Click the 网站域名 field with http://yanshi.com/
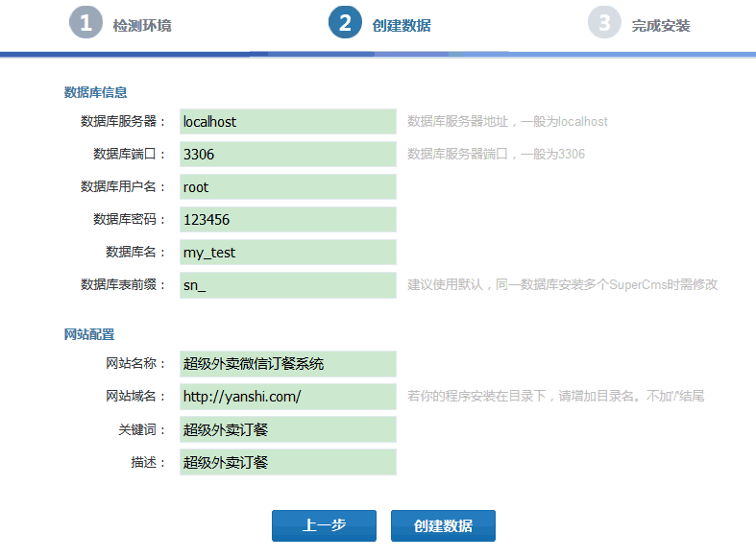Image resolution: width=756 pixels, height=559 pixels. point(287,397)
